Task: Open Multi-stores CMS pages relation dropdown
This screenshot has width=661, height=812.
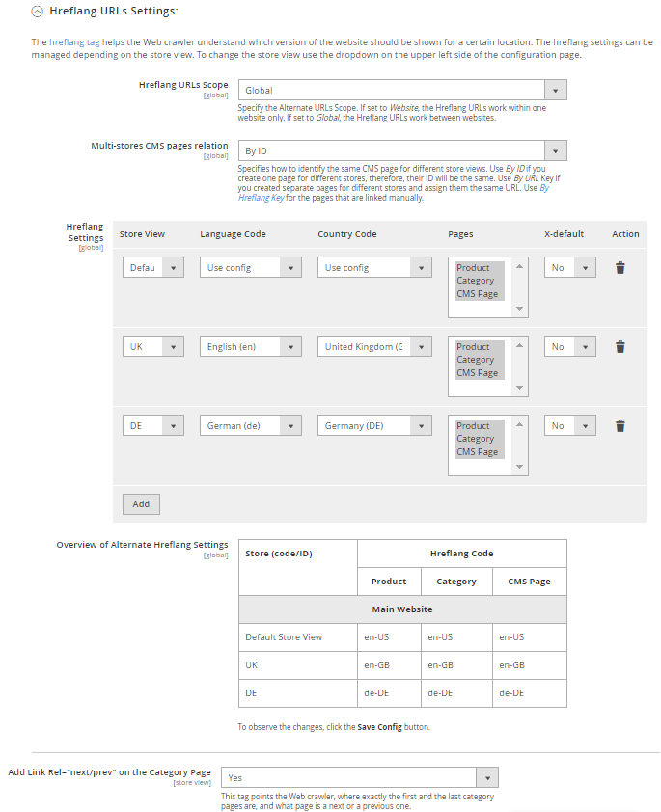Action: pyautogui.click(x=401, y=151)
